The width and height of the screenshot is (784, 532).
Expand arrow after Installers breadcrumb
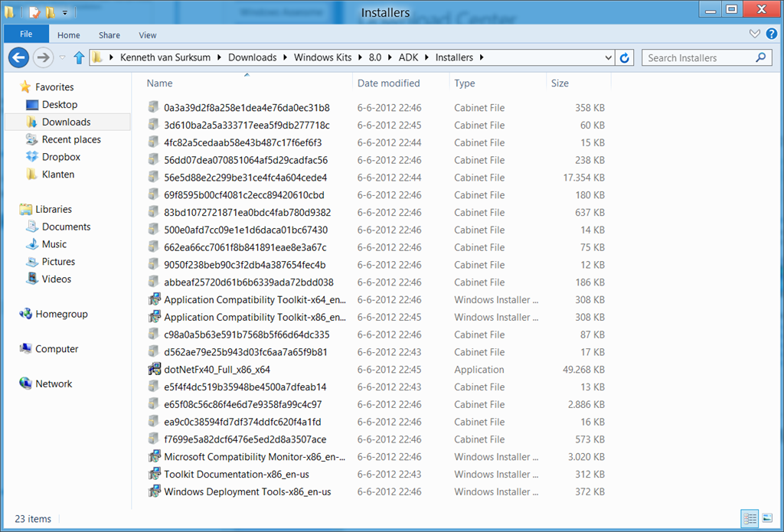tap(482, 57)
